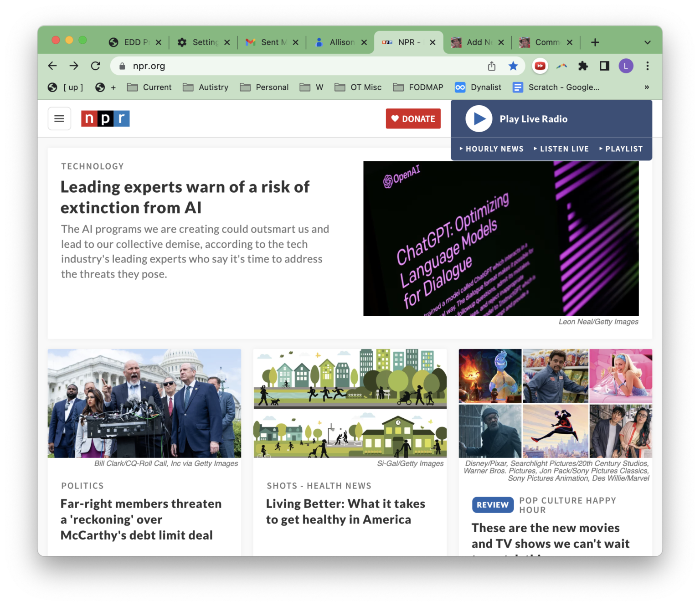Expand the tab search chevron
This screenshot has height=606, width=700.
tap(647, 42)
